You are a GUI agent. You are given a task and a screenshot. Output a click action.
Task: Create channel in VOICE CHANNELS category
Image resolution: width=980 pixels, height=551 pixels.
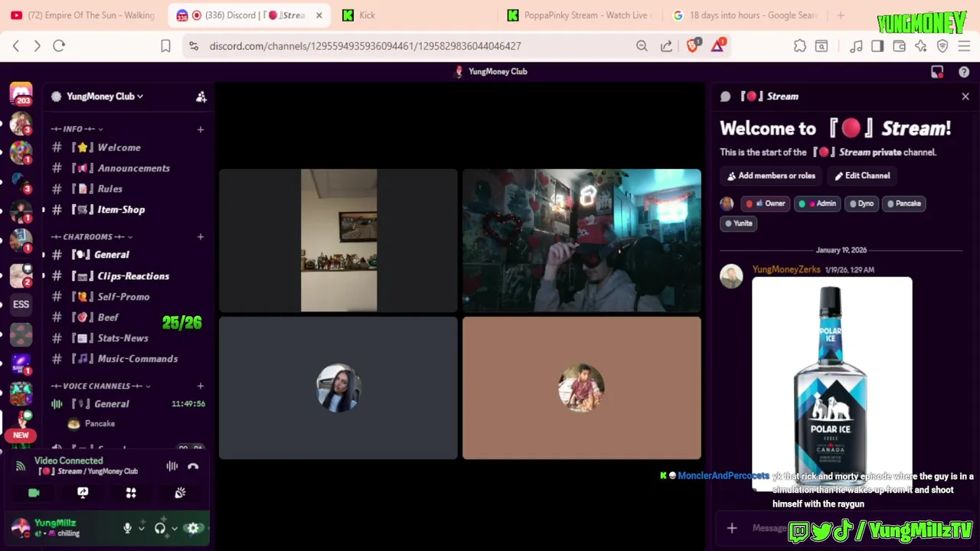[x=201, y=386]
